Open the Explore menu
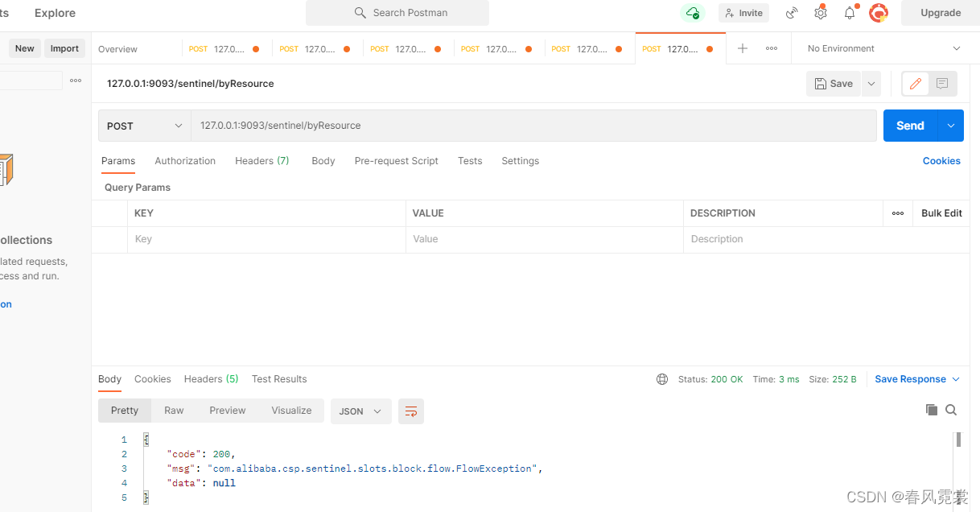The width and height of the screenshot is (980, 512). pos(56,13)
